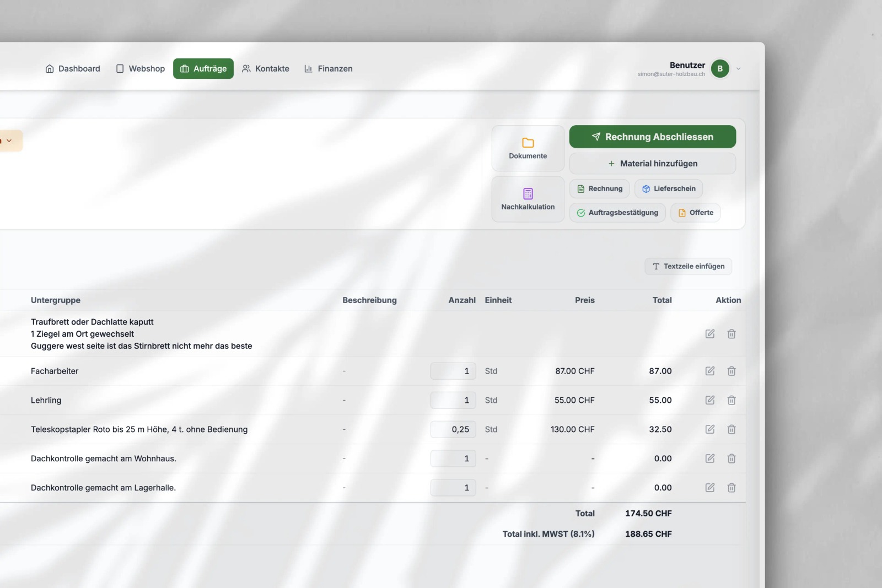Edit the Dachkontrolle Wohnhaus row
The width and height of the screenshot is (882, 588).
pyautogui.click(x=710, y=459)
